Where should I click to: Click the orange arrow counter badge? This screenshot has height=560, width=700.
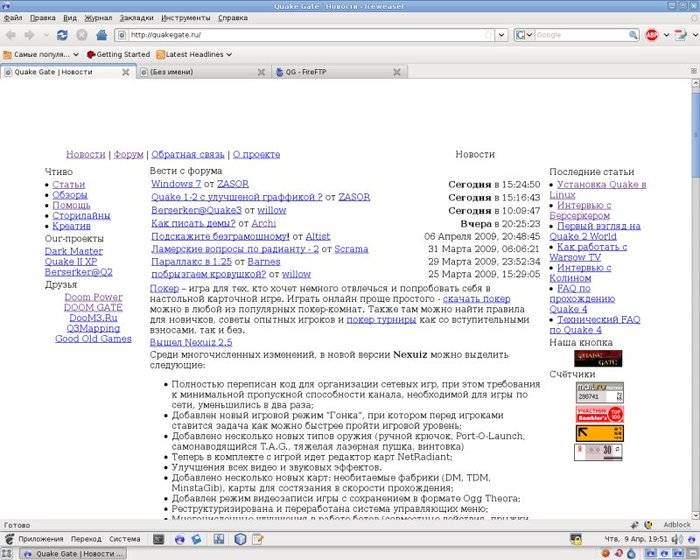pyautogui.click(x=600, y=433)
